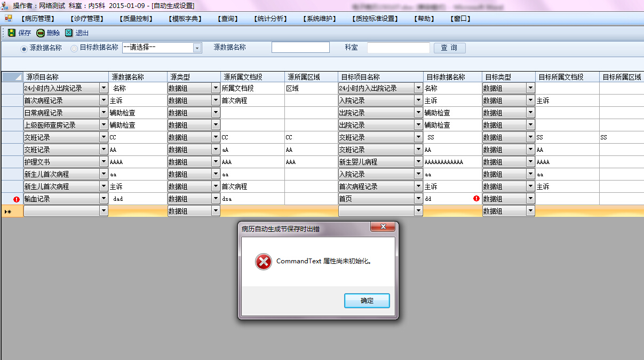Open the 统计分析 menu
This screenshot has height=360, width=644.
pos(272,19)
